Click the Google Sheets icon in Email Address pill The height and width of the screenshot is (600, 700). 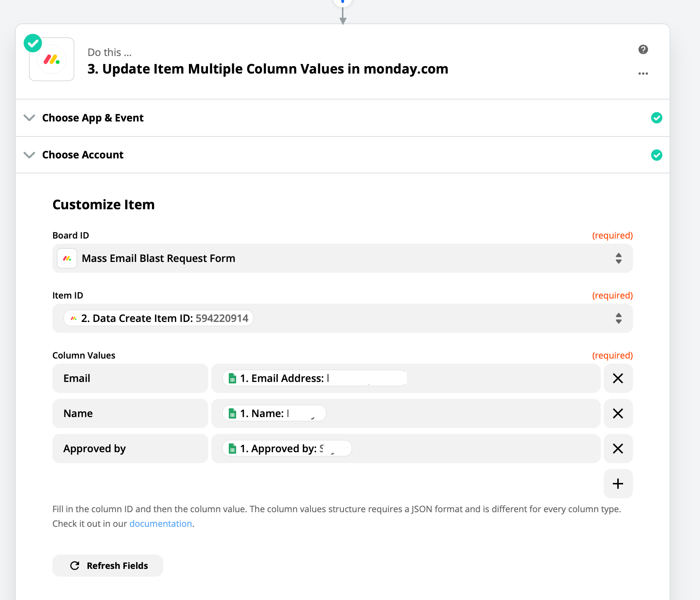[232, 378]
